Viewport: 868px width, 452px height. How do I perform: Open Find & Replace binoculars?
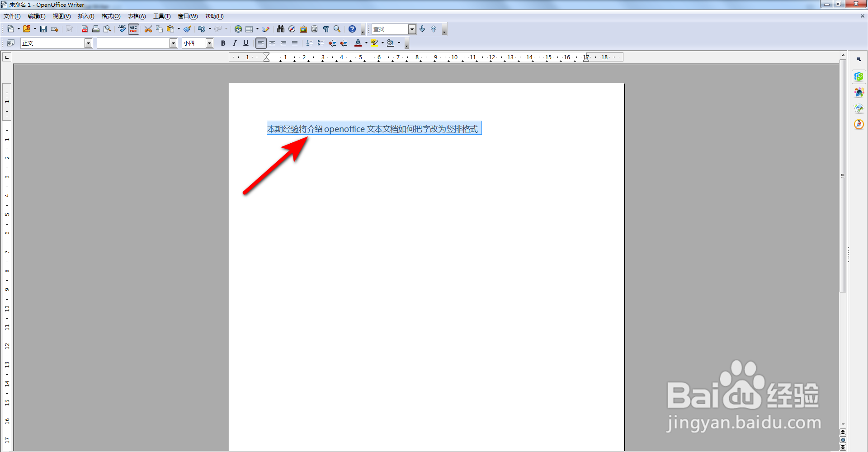pyautogui.click(x=281, y=29)
